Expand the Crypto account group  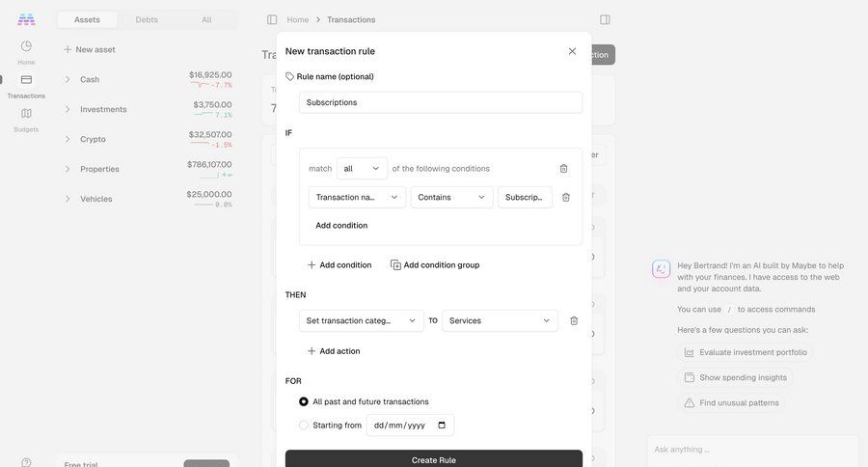tap(68, 139)
